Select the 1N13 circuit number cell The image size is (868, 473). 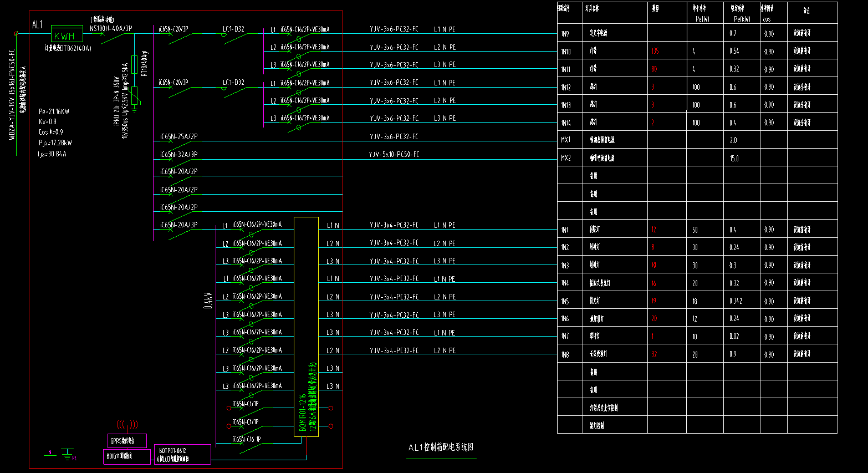pyautogui.click(x=565, y=105)
